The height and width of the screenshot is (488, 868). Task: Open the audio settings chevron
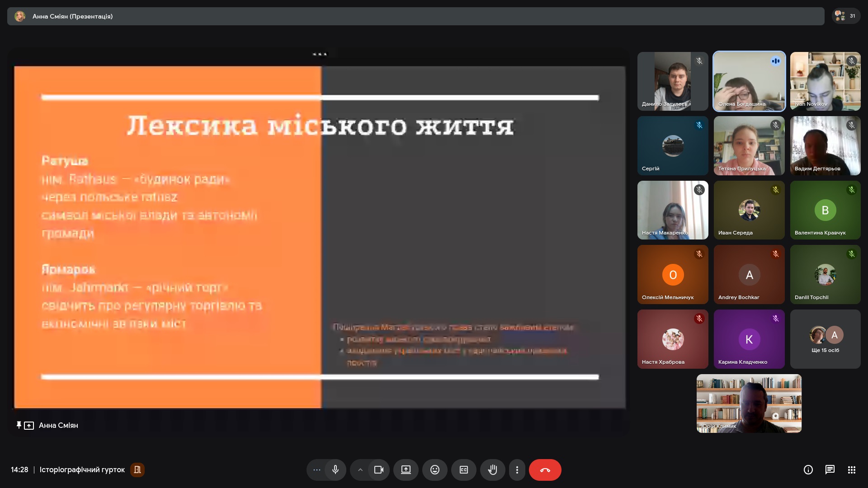pyautogui.click(x=360, y=470)
